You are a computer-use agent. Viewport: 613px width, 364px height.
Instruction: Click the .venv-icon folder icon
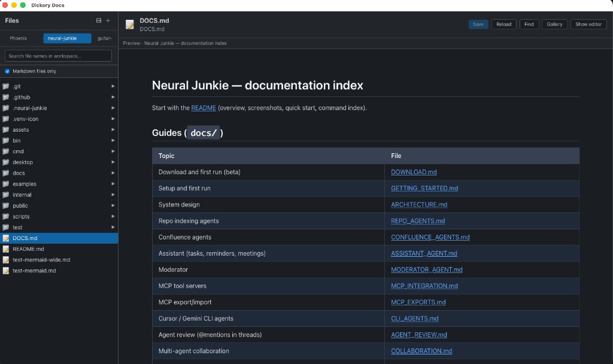(6, 119)
